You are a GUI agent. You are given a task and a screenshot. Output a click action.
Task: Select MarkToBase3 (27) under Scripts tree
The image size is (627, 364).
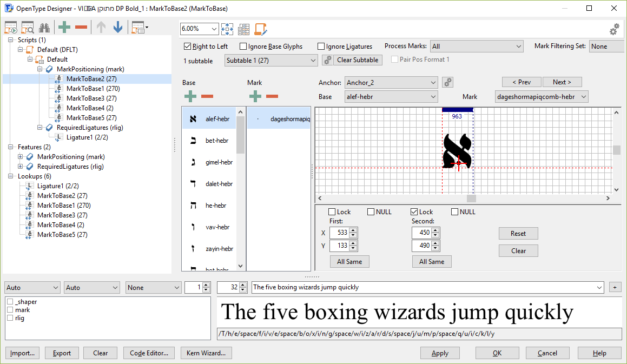pyautogui.click(x=91, y=98)
